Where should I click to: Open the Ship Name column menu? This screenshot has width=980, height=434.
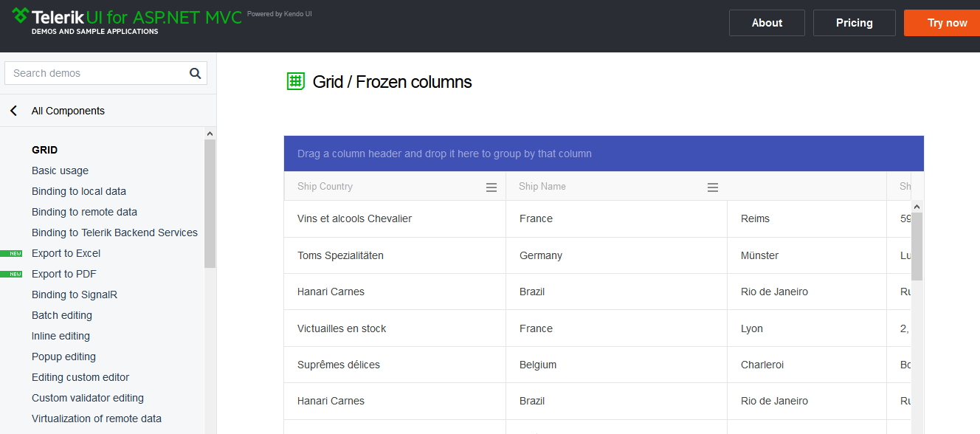[x=713, y=187]
